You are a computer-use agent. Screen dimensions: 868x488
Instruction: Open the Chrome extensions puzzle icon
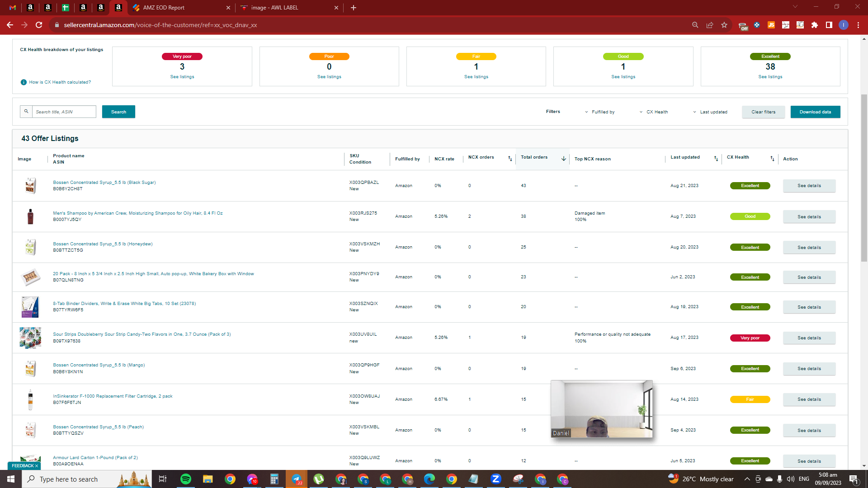point(815,25)
